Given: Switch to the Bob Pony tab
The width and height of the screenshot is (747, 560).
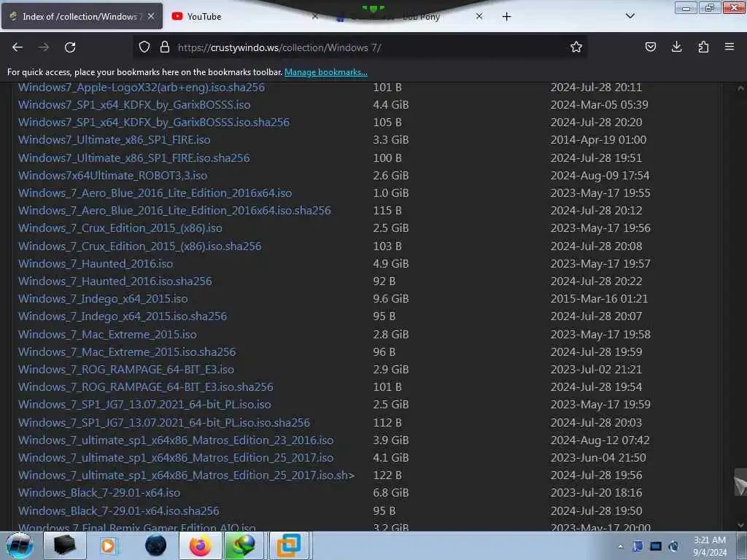Looking at the screenshot, I should pyautogui.click(x=410, y=16).
